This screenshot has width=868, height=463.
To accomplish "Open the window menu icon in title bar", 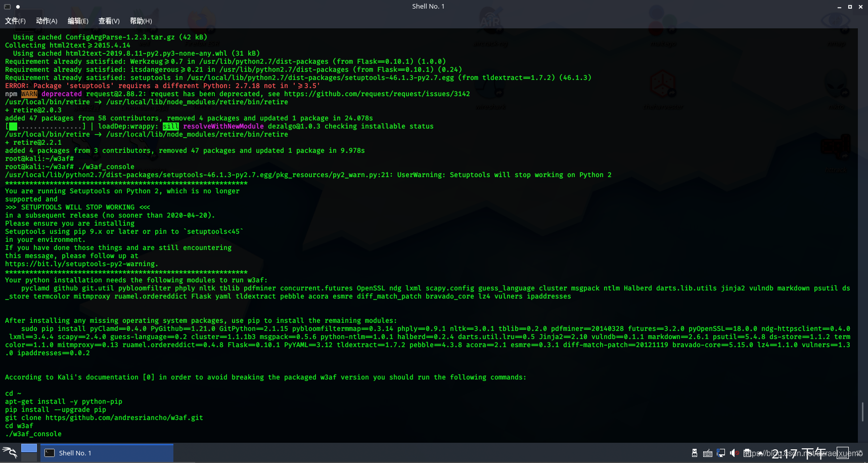I will pos(7,7).
